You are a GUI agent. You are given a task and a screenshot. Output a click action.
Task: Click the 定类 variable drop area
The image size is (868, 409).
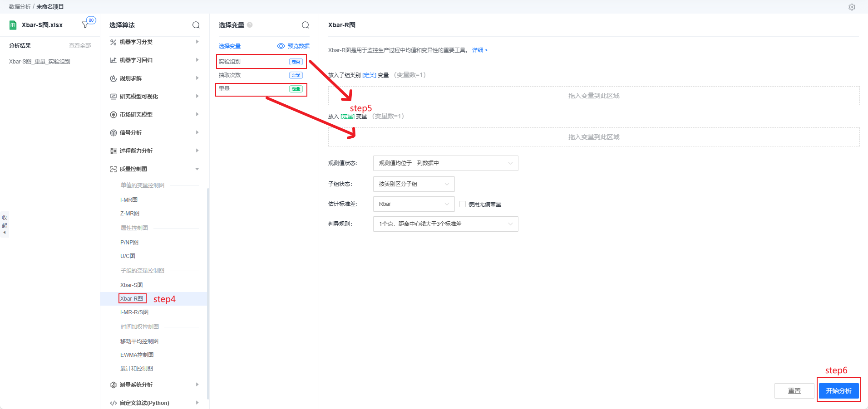point(594,96)
